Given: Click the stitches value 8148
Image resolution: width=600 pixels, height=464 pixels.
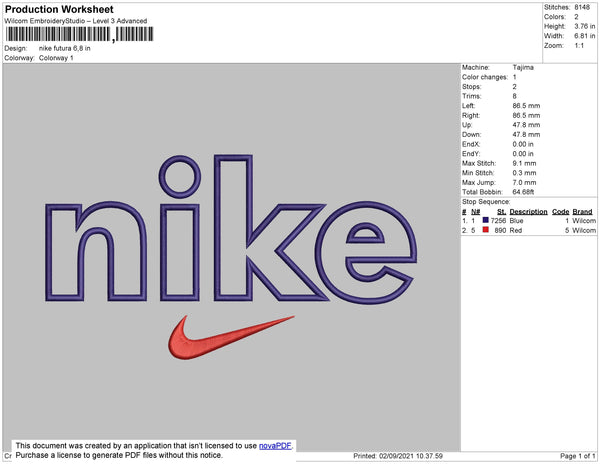Looking at the screenshot, I should tap(582, 7).
